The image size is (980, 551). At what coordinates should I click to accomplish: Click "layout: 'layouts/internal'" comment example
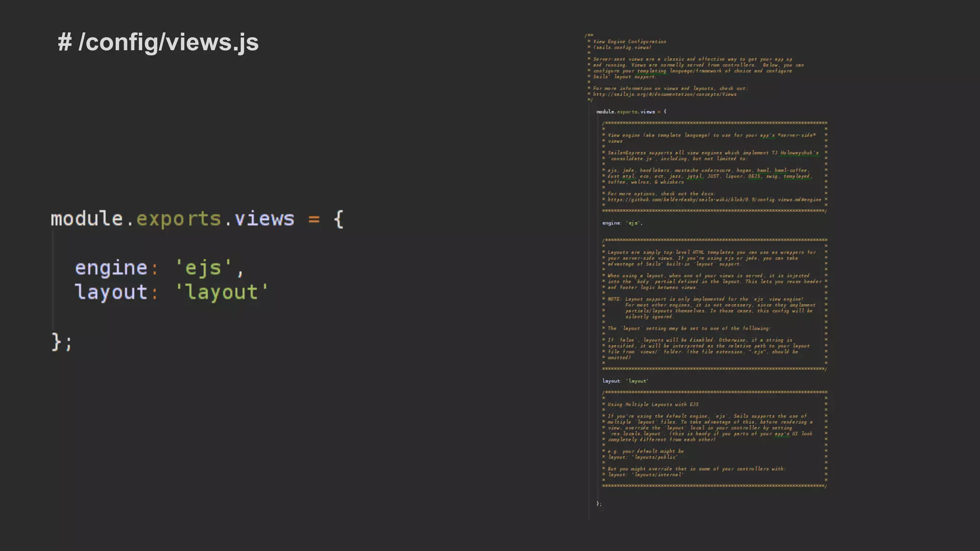[x=646, y=475]
